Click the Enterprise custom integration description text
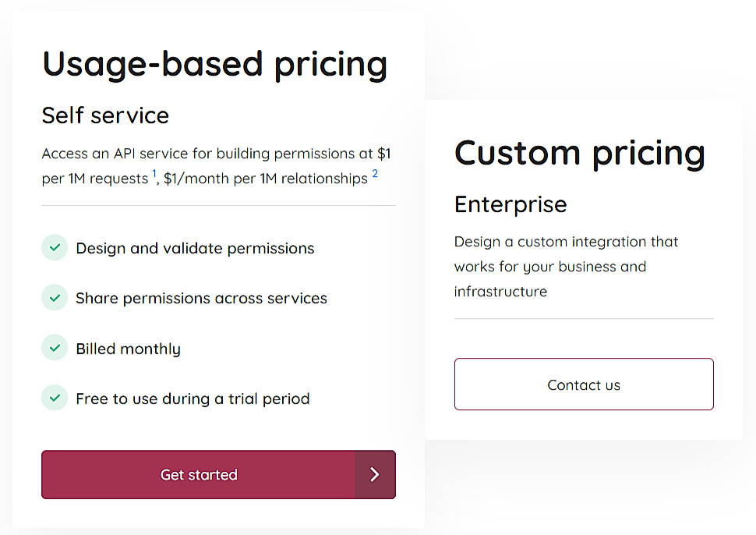 (x=566, y=264)
